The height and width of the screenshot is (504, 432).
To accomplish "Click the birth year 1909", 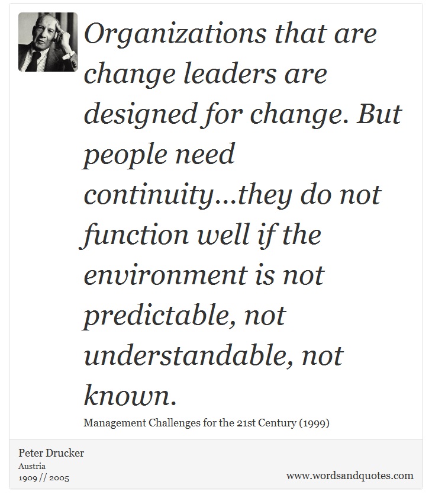I will pos(28,478).
